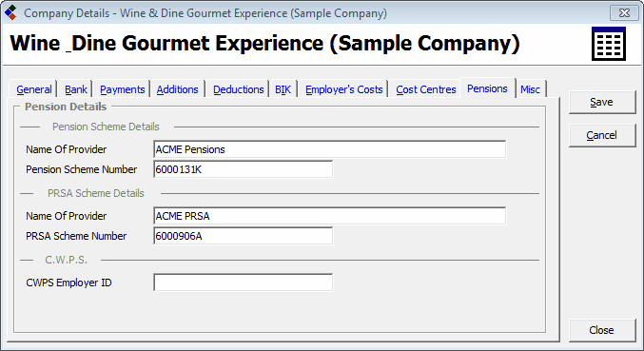Edit the pension Name Of Provider field
644x351 pixels.
[330, 149]
